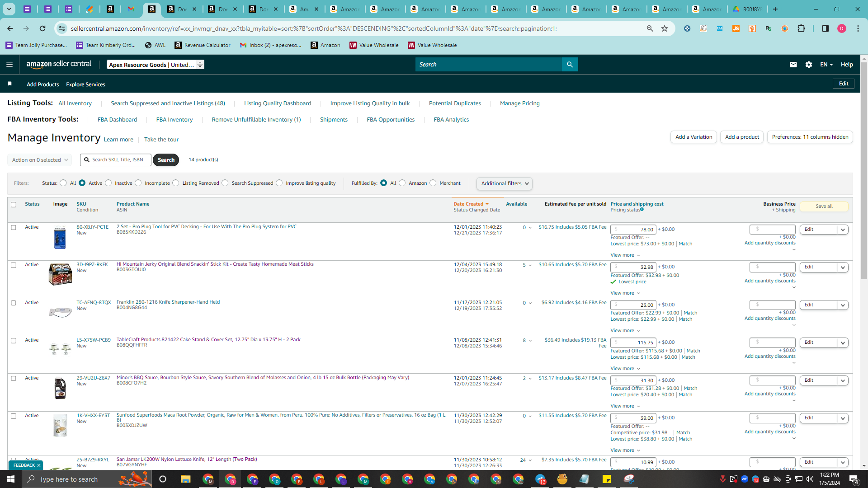Zoom icon in the address bar
This screenshot has width=868, height=488.
(650, 28)
